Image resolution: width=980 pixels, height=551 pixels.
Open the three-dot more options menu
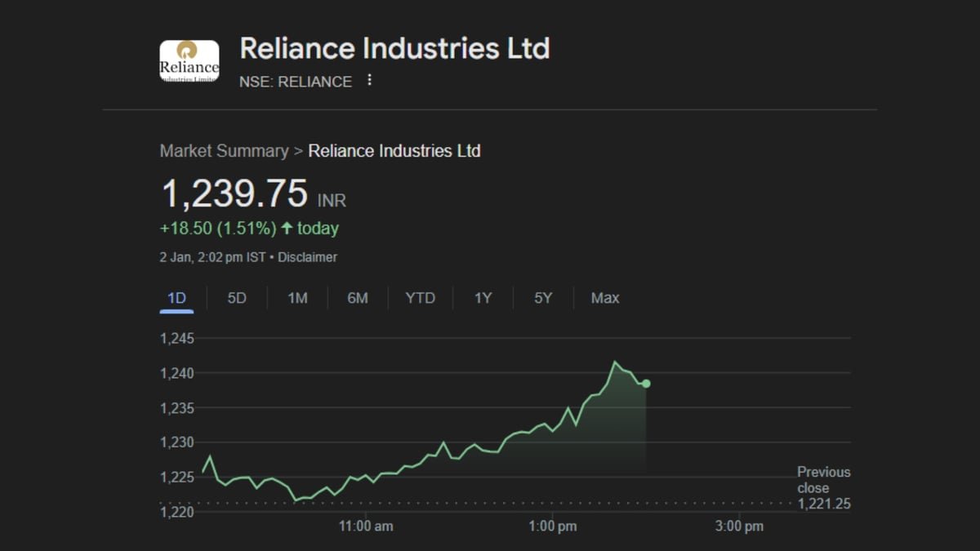369,80
